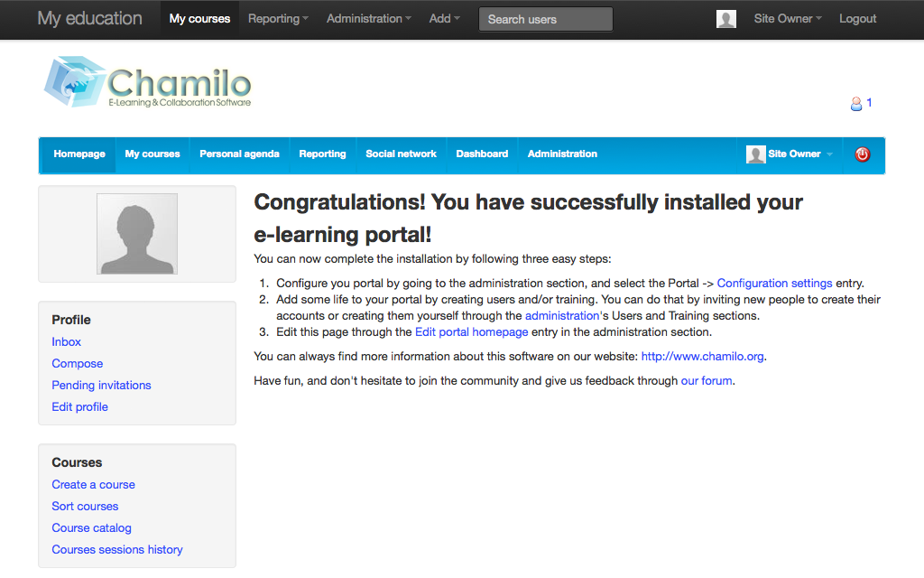Open the Administration dropdown in the top bar
This screenshot has width=924, height=578.
click(368, 18)
